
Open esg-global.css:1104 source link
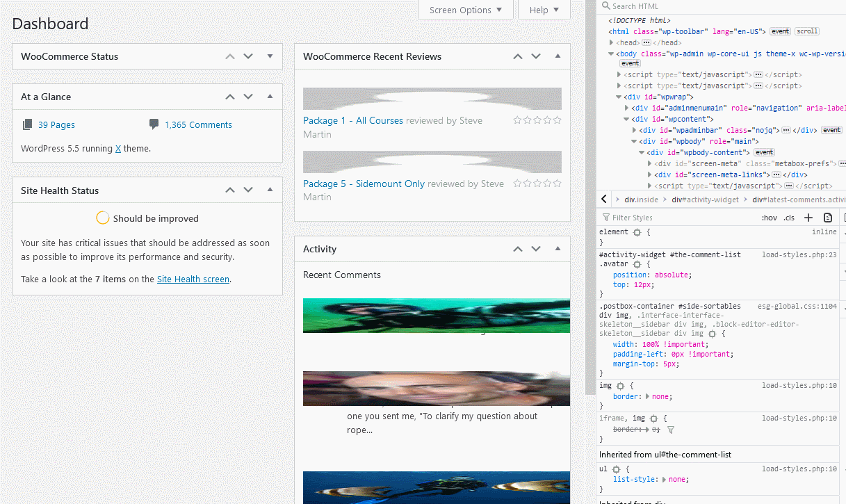[797, 306]
